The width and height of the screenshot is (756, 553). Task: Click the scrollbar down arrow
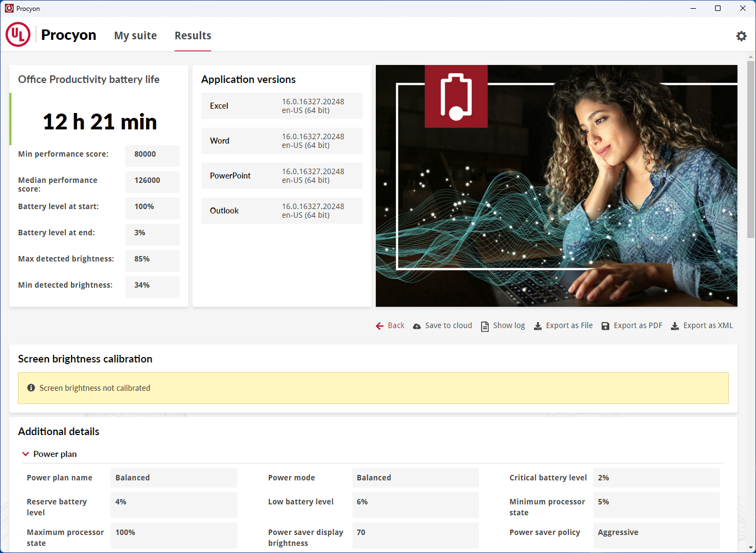(x=751, y=548)
